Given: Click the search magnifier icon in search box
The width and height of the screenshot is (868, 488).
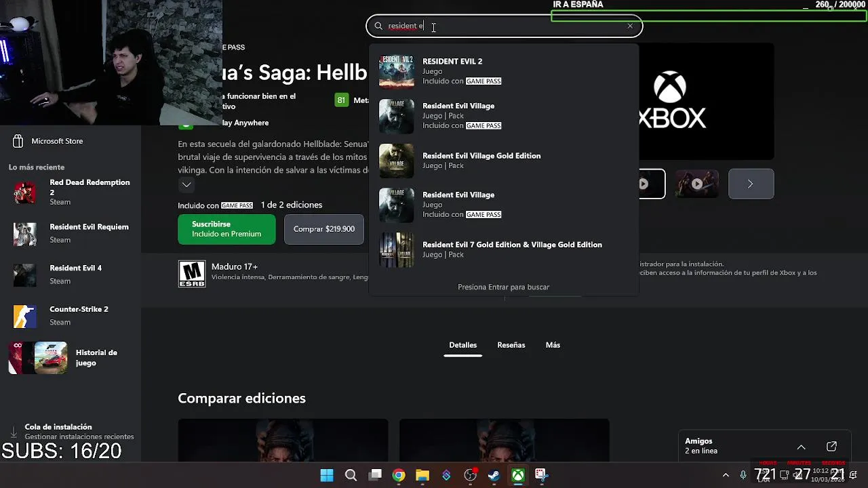Looking at the screenshot, I should click(378, 26).
